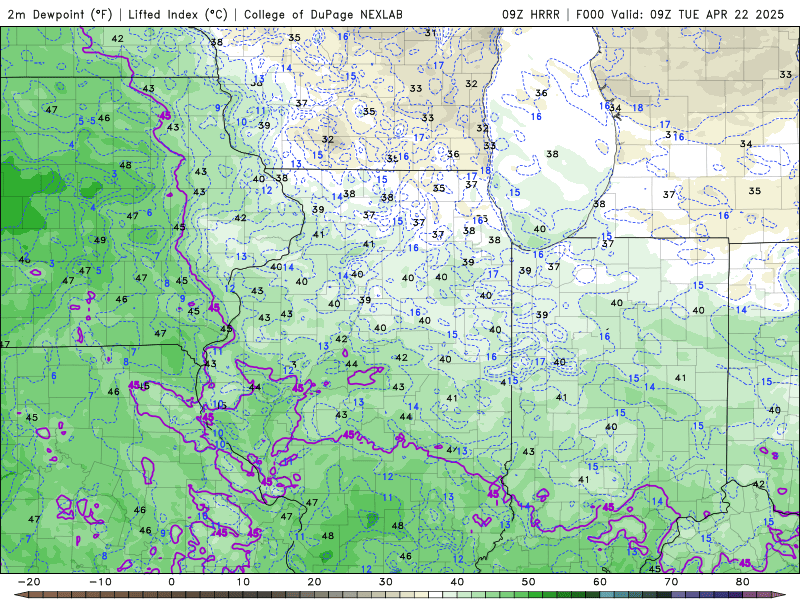Click the '2m Dewpoint (°F)' title text

point(59,14)
